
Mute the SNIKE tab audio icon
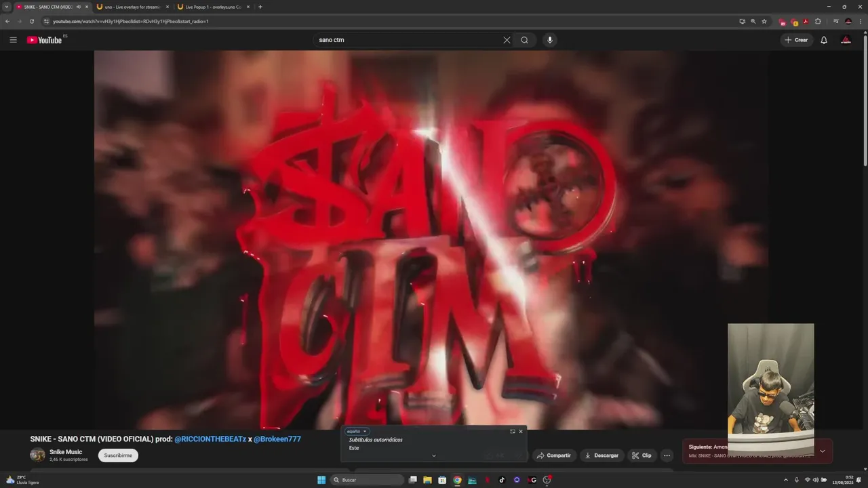tap(79, 7)
